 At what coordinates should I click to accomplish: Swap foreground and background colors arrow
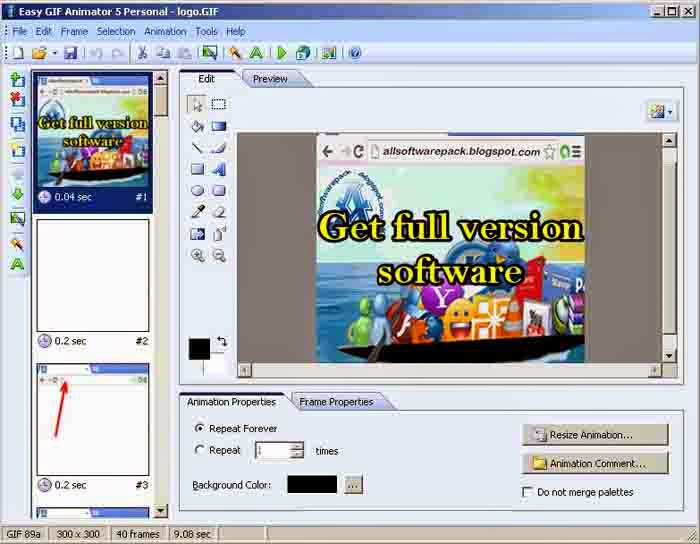coord(222,342)
